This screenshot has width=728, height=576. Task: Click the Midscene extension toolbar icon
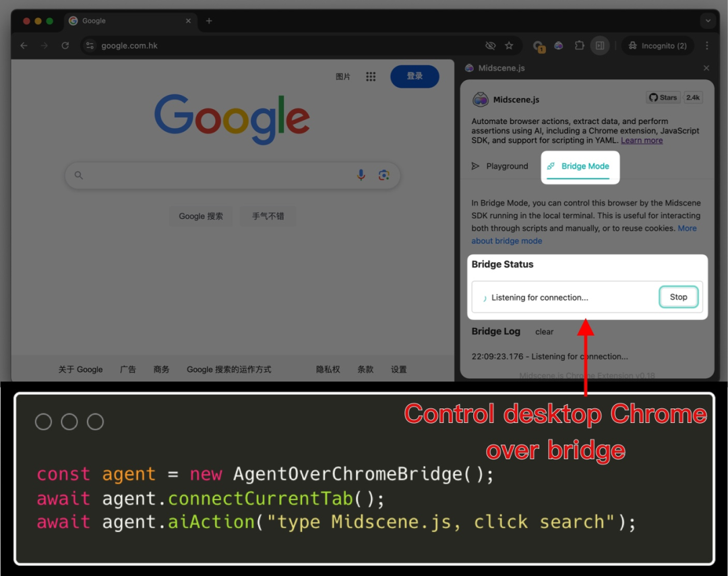click(559, 46)
